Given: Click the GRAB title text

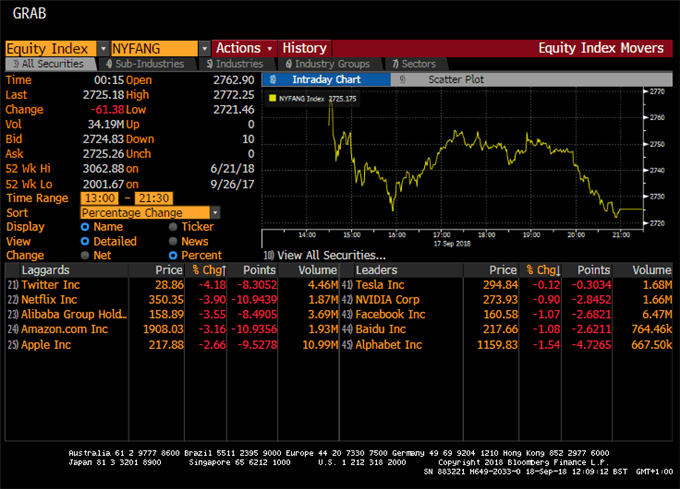Looking at the screenshot, I should [x=29, y=13].
